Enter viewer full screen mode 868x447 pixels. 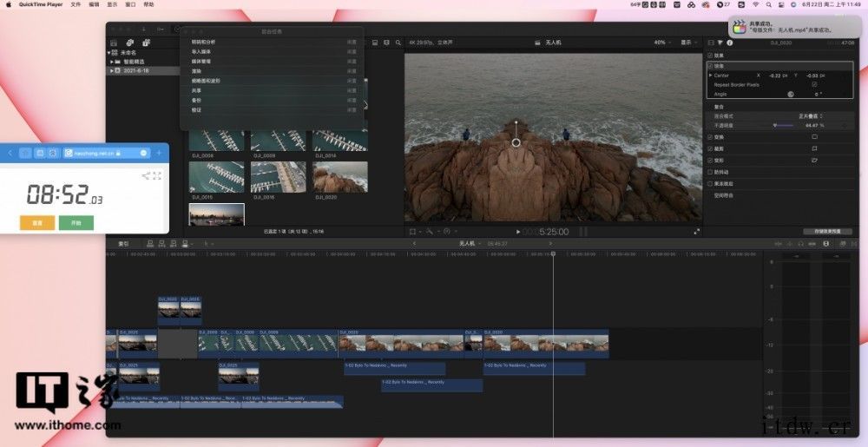point(696,232)
